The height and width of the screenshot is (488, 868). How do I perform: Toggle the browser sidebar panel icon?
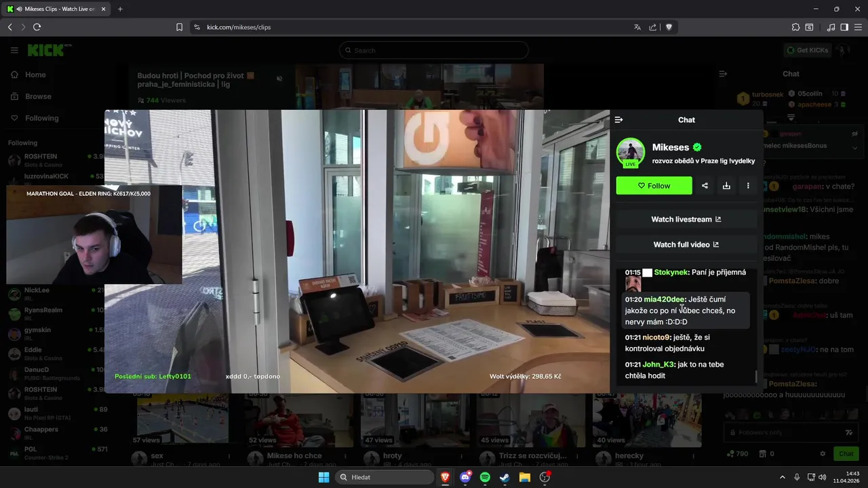844,27
